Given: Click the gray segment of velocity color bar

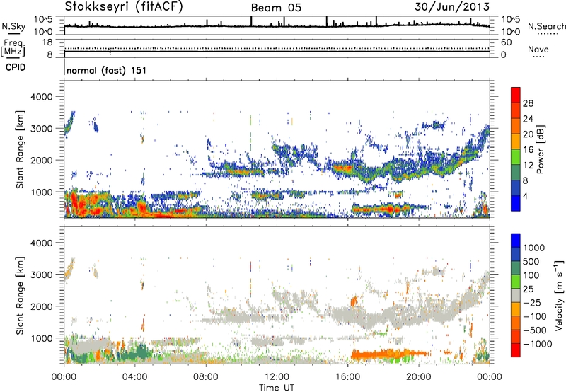Looking at the screenshot, I should click(x=516, y=295).
